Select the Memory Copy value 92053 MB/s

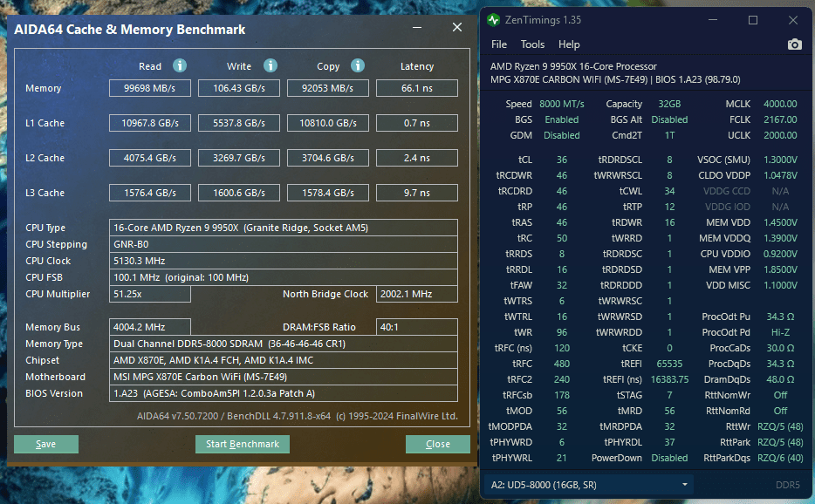328,88
